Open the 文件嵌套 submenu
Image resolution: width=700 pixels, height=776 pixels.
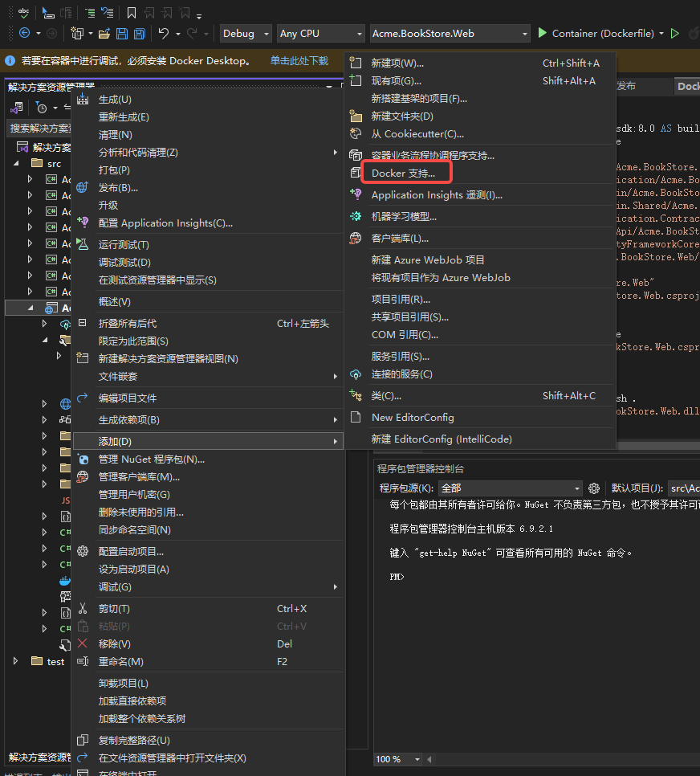(x=208, y=377)
